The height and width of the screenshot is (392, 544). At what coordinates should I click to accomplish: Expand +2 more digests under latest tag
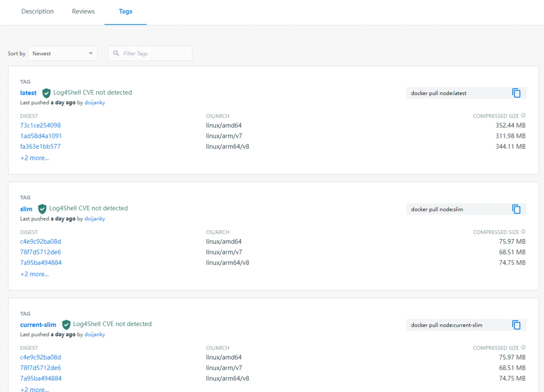click(34, 158)
